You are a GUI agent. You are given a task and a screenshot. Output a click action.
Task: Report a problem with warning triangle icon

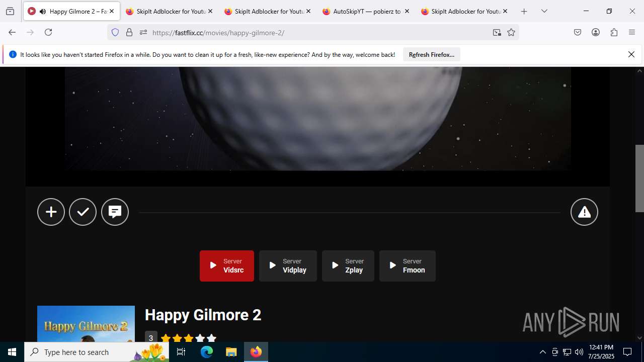coord(584,212)
